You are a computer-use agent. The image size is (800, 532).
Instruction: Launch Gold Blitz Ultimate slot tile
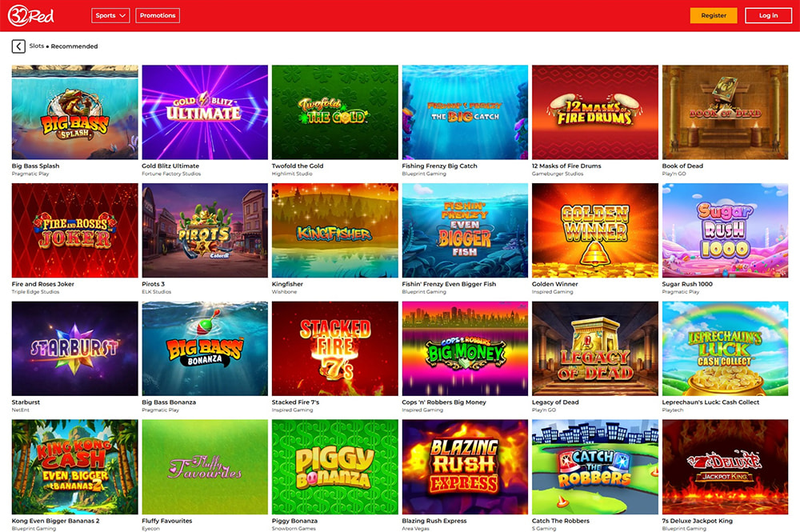(x=205, y=112)
